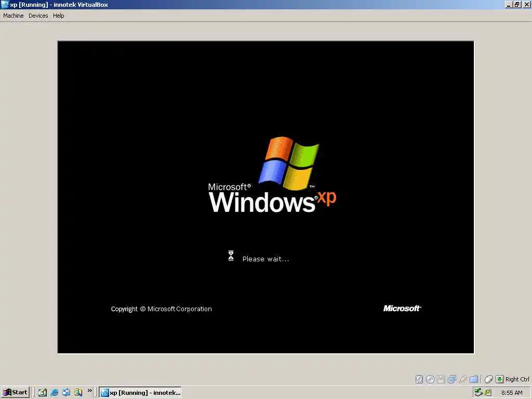Close the VirtualBox window
532x399 pixels.
(x=527, y=5)
